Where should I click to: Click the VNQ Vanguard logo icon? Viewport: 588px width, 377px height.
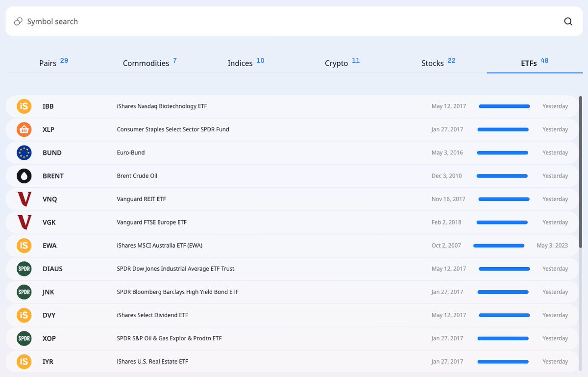tap(24, 199)
